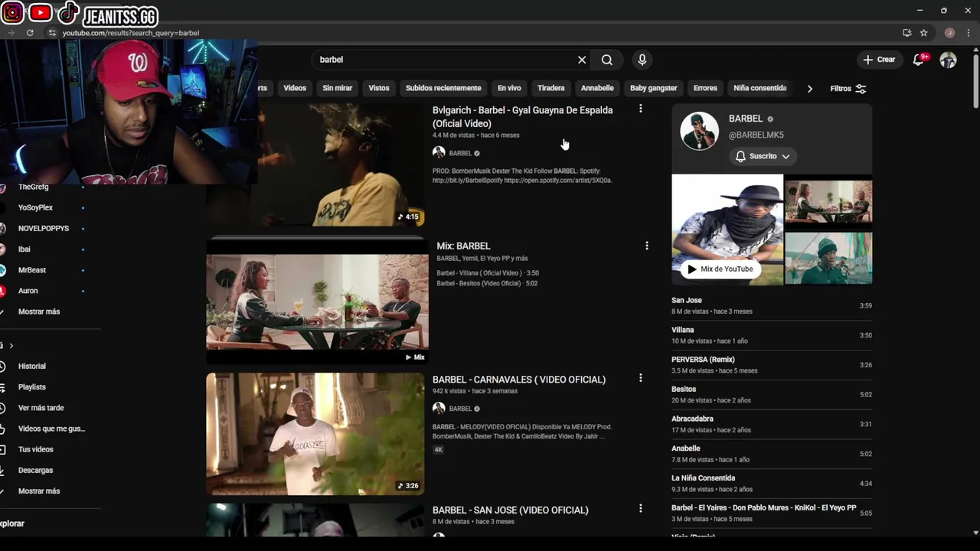Select the Sin mirar filter chip

[x=337, y=88]
